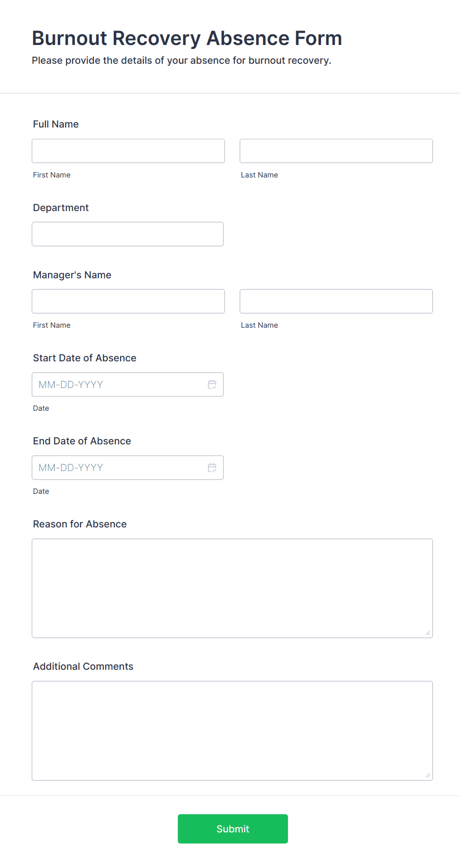
Task: Select the manager's first name input
Action: point(128,301)
